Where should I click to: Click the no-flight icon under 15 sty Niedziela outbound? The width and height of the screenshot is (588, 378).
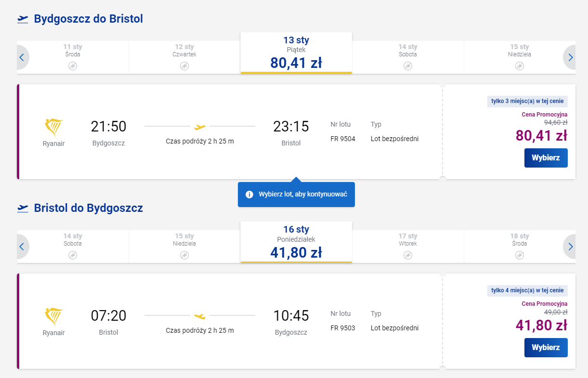click(x=519, y=66)
